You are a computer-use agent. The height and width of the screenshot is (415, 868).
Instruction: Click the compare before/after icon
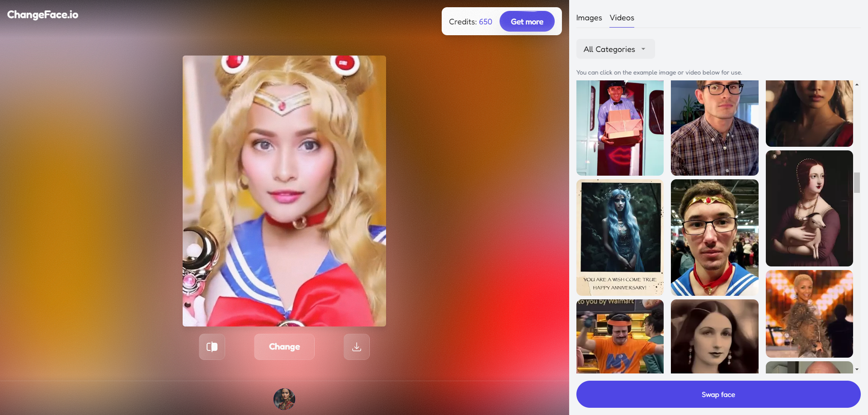[x=212, y=347]
